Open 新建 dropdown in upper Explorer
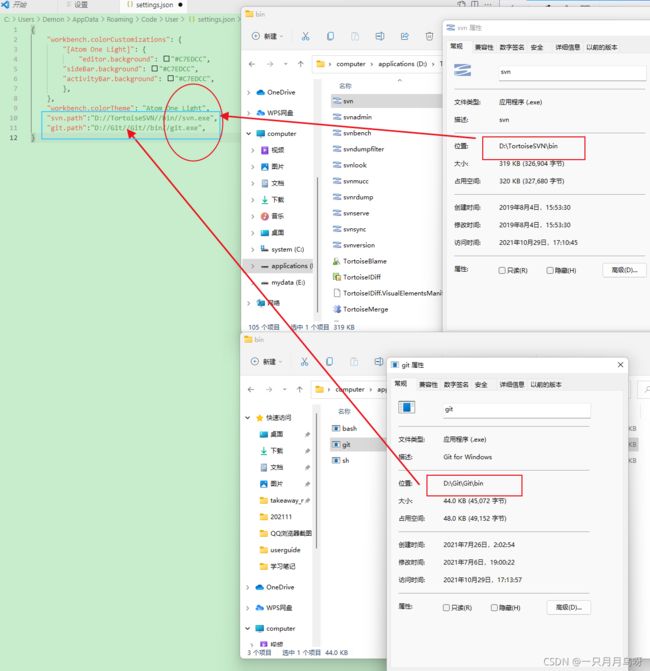The width and height of the screenshot is (650, 671). click(x=267, y=36)
